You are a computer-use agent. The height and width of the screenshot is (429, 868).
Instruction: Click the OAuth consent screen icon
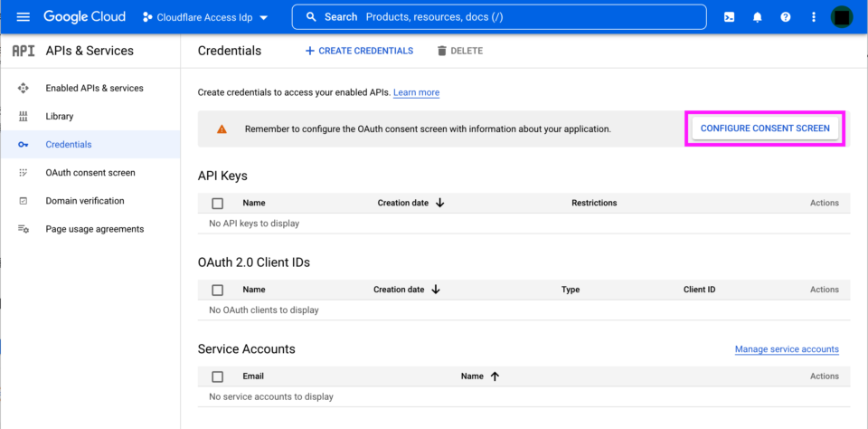(24, 173)
